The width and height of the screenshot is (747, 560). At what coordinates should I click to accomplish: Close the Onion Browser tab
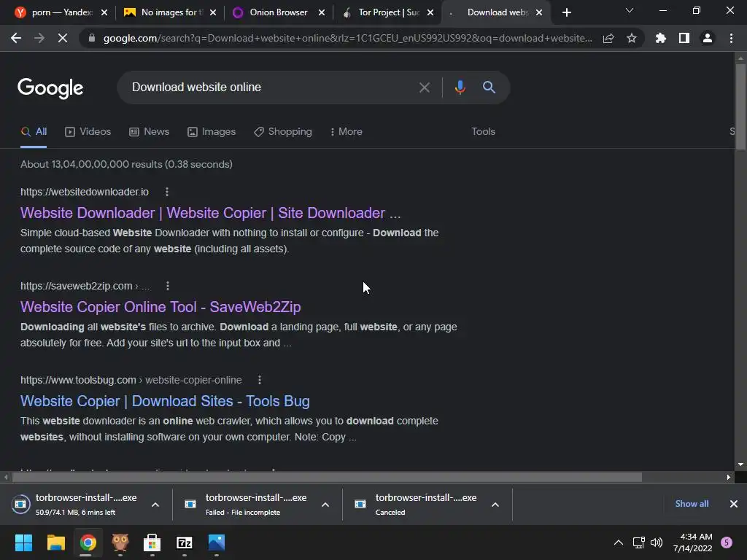click(x=322, y=13)
